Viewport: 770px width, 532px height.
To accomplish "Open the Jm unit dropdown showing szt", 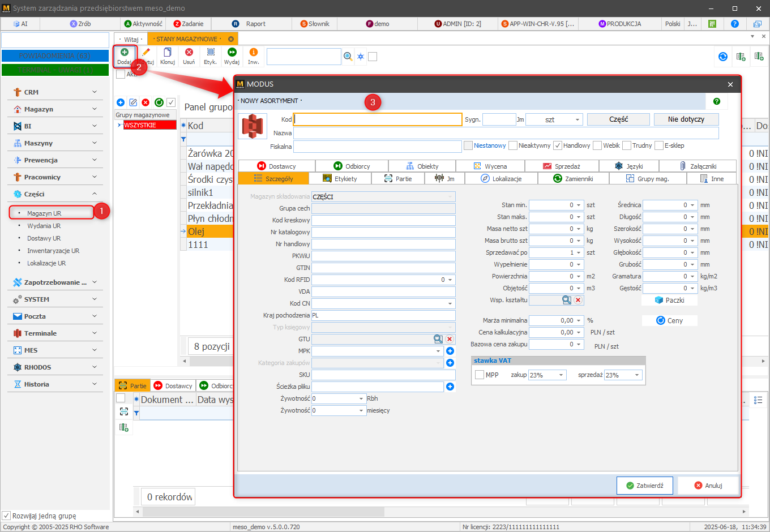I will (554, 119).
